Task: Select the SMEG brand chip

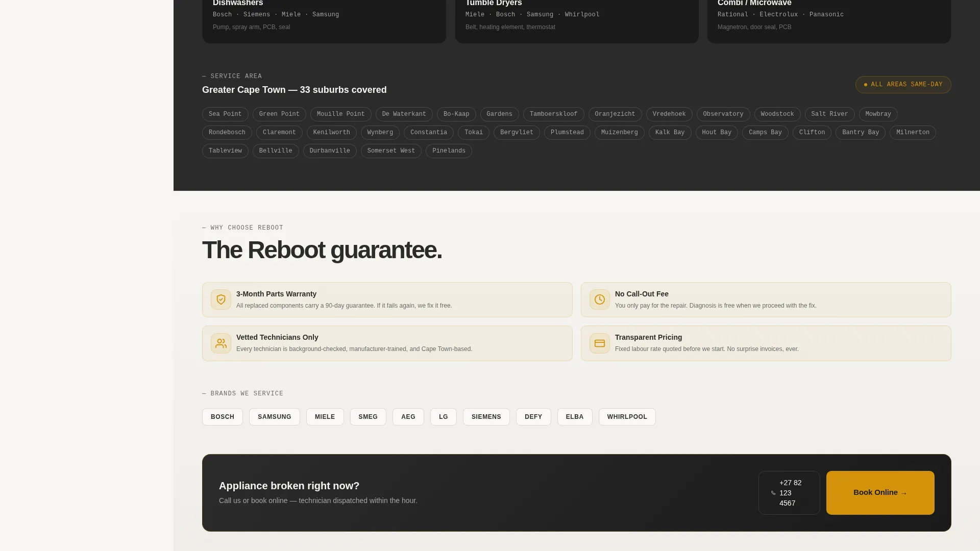Action: pos(368,417)
